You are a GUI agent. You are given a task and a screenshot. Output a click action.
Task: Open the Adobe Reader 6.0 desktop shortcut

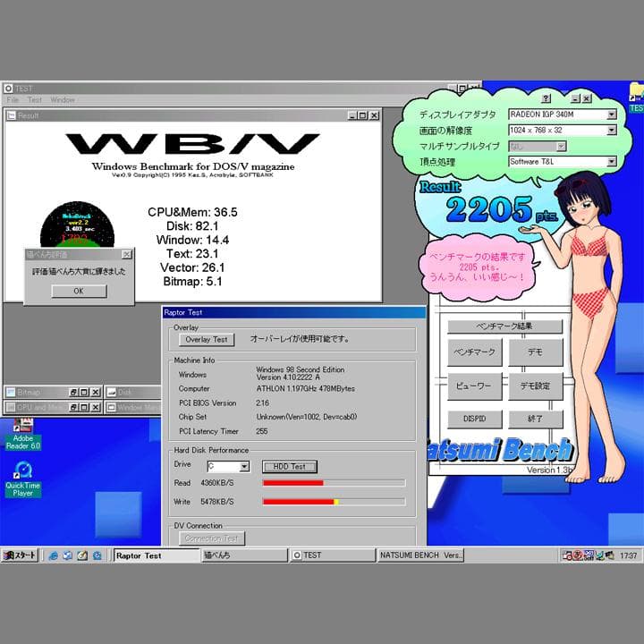point(23,434)
